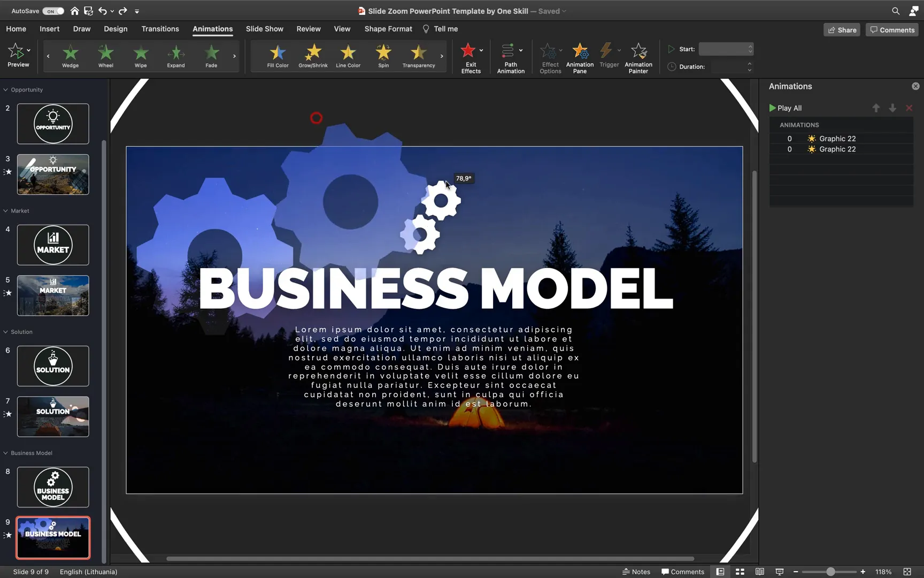The width and height of the screenshot is (924, 578).
Task: Apply the Fill Color emphasis effect
Action: tap(278, 56)
